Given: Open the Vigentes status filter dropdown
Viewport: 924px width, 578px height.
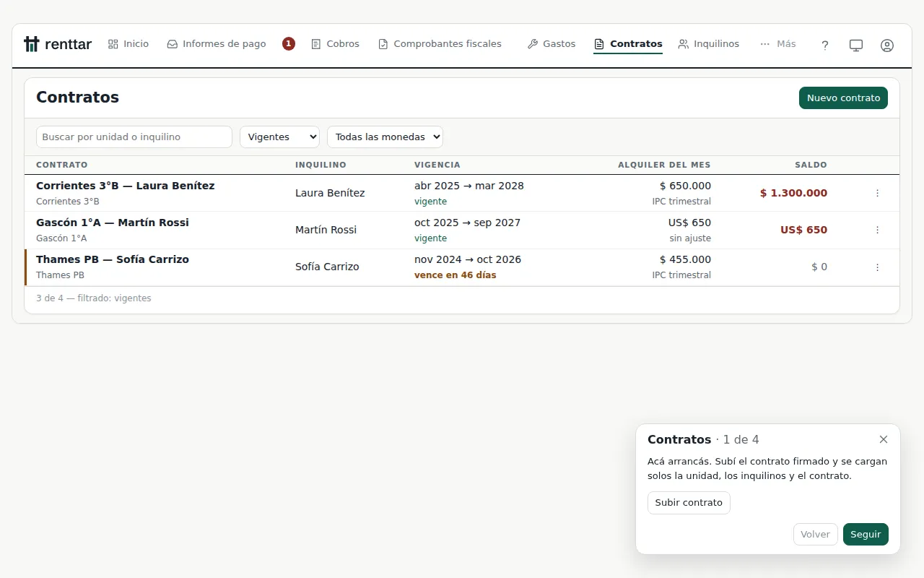Looking at the screenshot, I should [x=279, y=137].
